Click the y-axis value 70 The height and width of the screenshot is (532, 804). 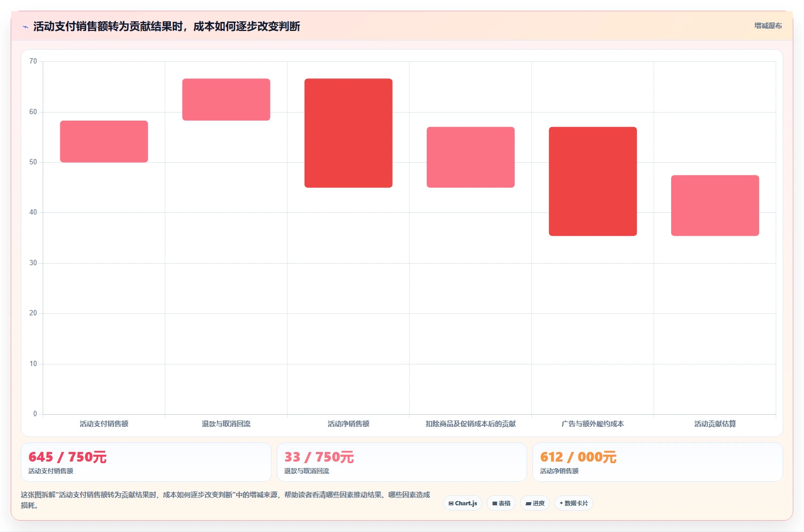point(33,61)
